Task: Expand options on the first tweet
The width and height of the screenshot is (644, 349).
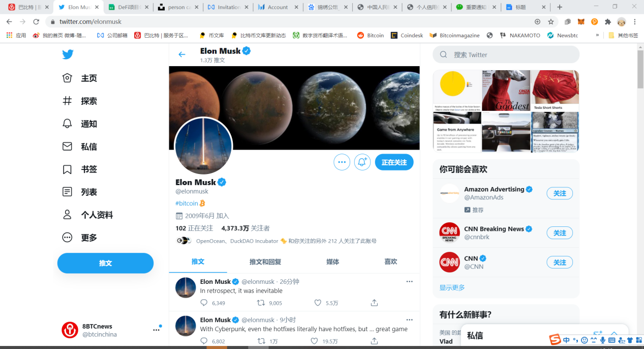Action: (409, 281)
